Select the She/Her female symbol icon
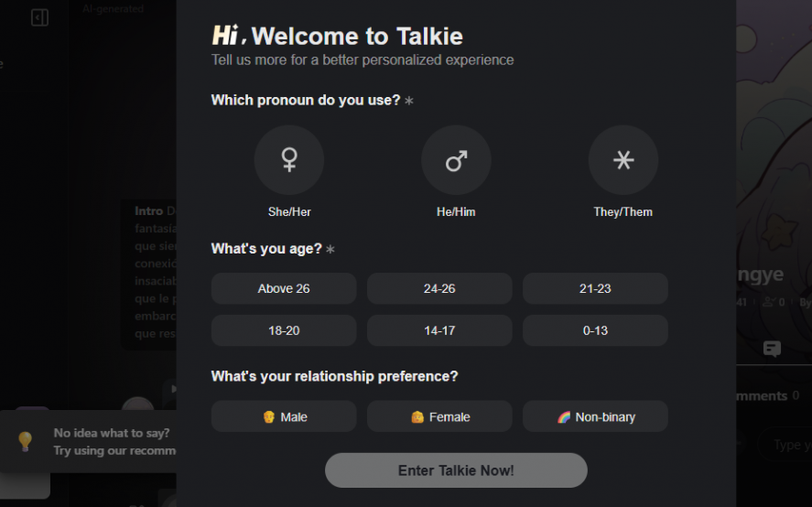This screenshot has height=507, width=812. point(289,160)
